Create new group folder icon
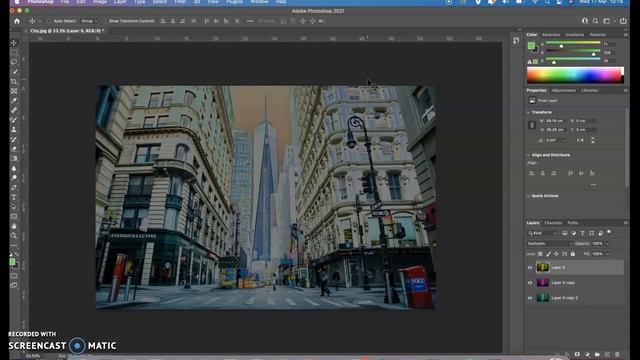640x360 pixels. point(597,354)
